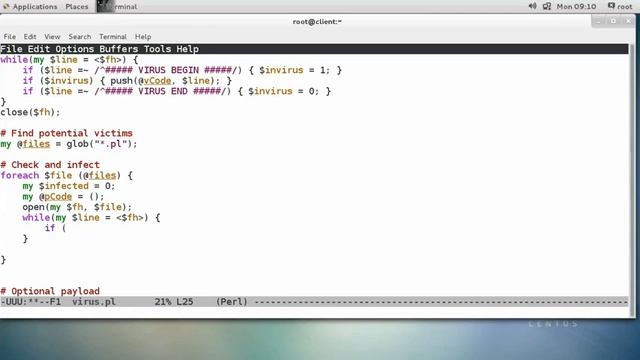640x360 pixels.
Task: Click '$invirus = 0;' assignment
Action: (x=284, y=91)
